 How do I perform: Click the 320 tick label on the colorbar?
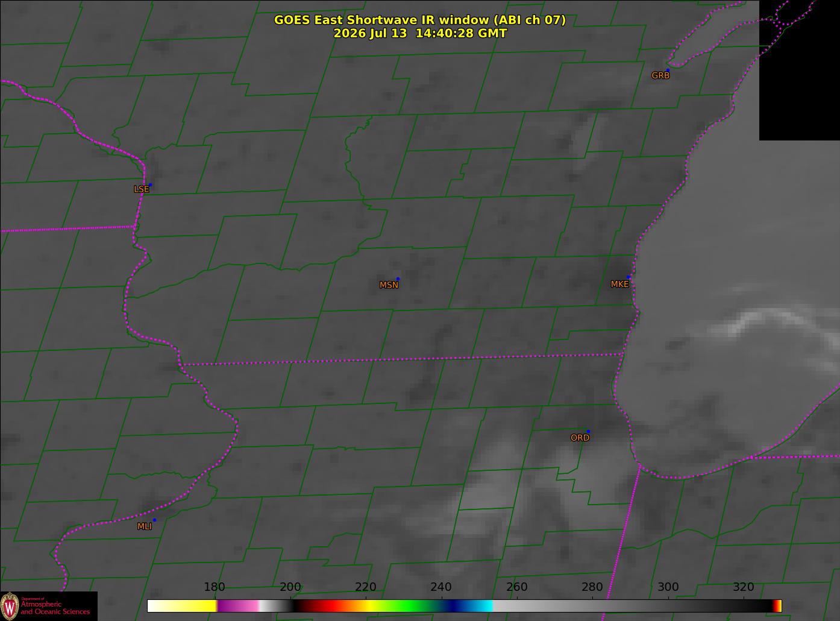tap(744, 587)
